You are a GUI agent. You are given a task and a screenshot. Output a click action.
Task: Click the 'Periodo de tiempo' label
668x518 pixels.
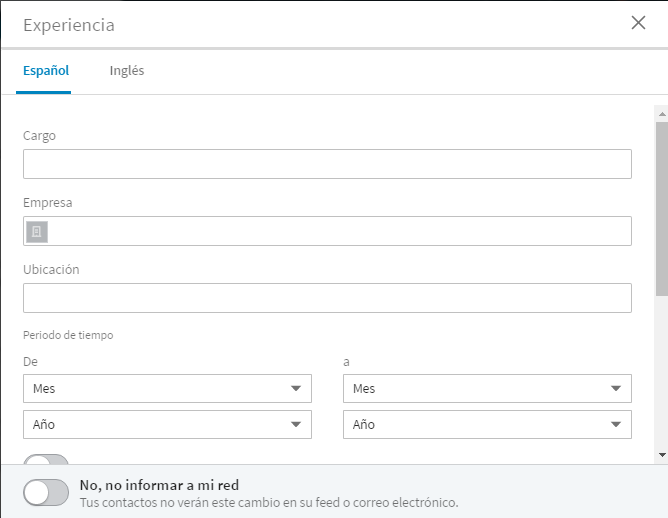click(x=68, y=335)
